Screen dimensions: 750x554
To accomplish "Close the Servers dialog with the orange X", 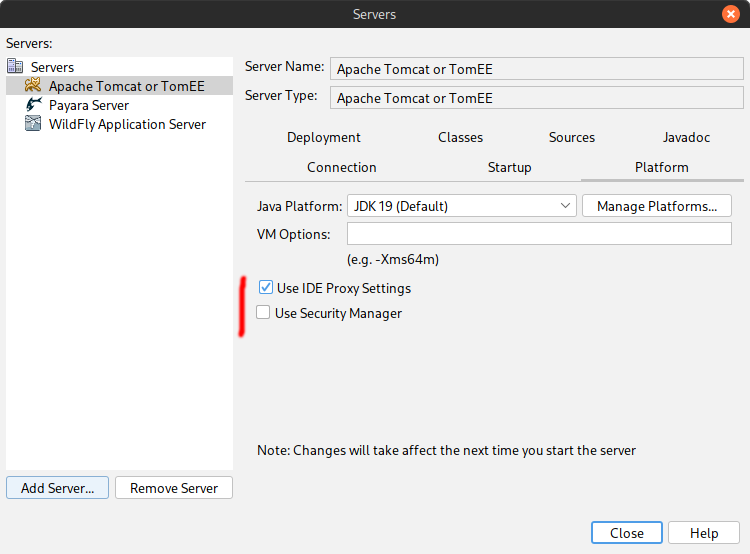I will pyautogui.click(x=730, y=14).
